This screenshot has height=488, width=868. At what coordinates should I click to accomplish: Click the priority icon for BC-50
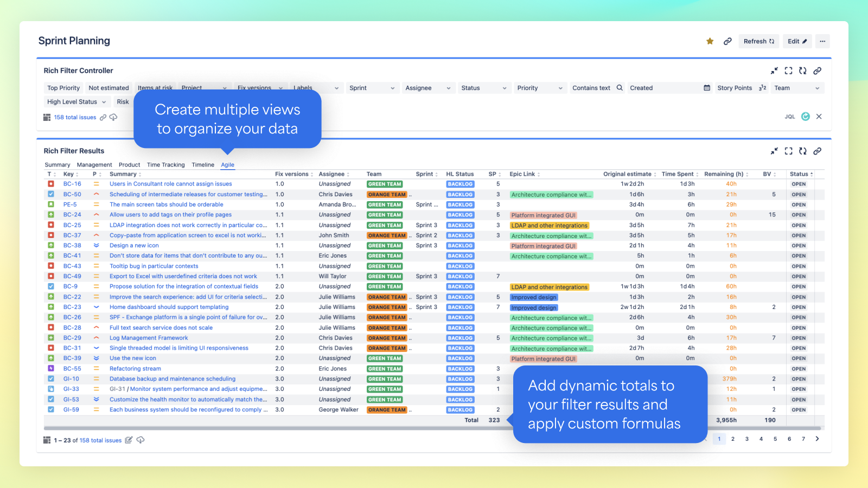pos(96,194)
